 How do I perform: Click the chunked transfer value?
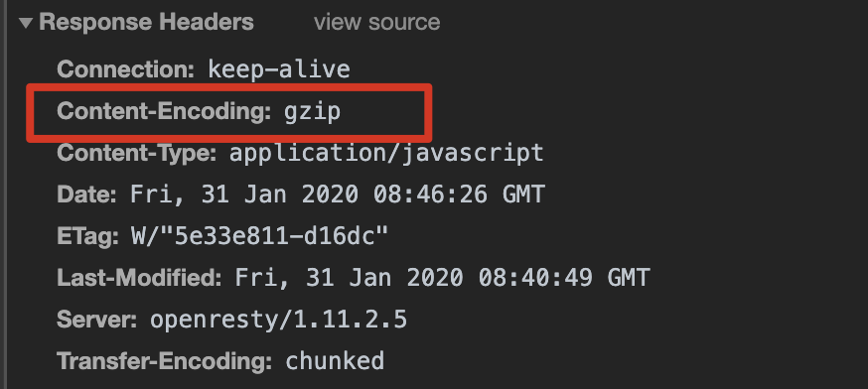pos(335,361)
